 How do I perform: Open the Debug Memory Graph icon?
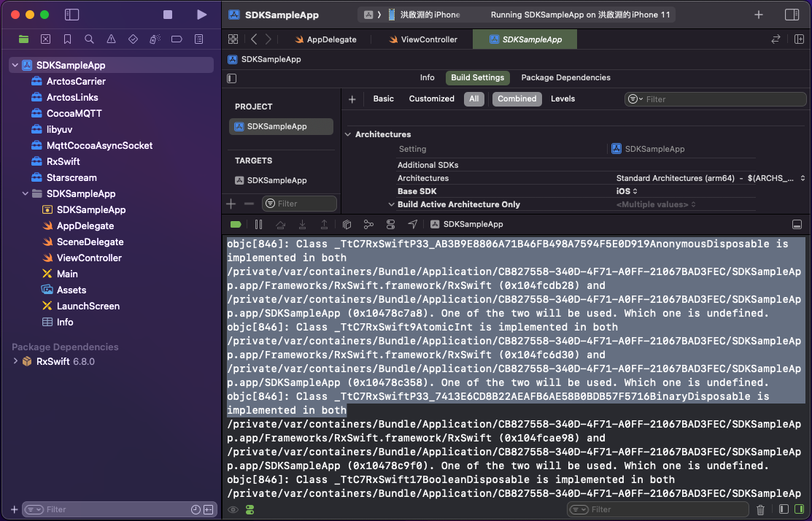click(x=369, y=225)
